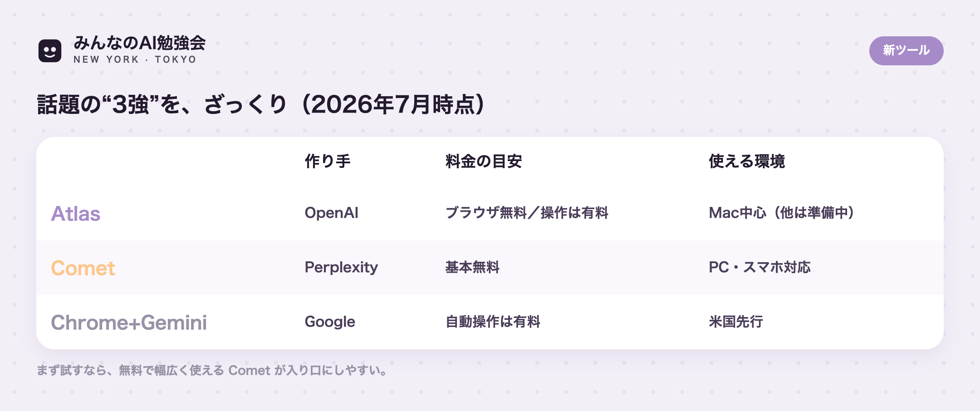Click the Google cell
The height and width of the screenshot is (411, 980).
click(330, 322)
